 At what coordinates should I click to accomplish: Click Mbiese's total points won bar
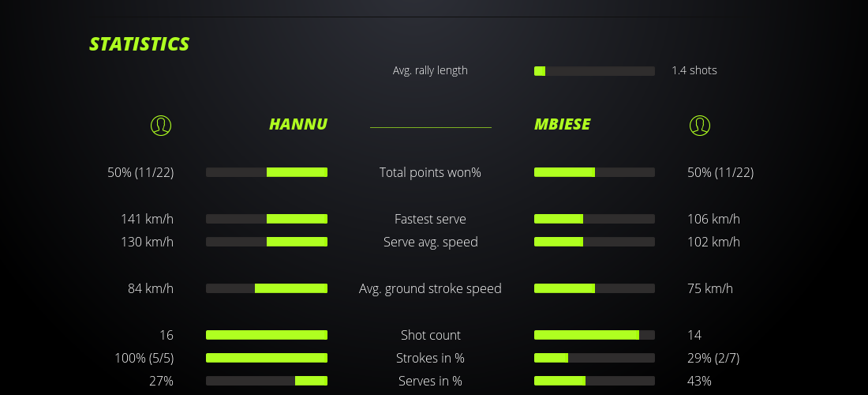tap(594, 172)
